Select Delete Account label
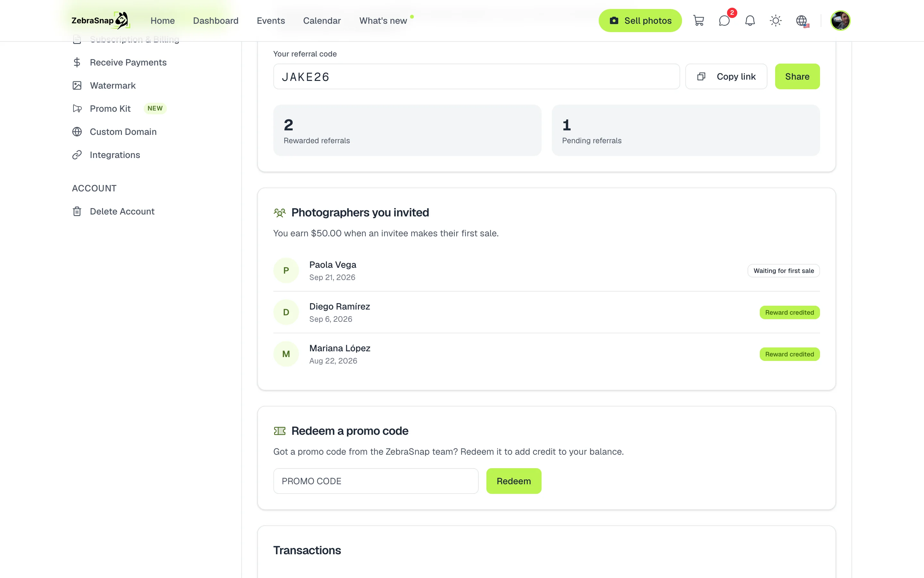 pos(122,211)
